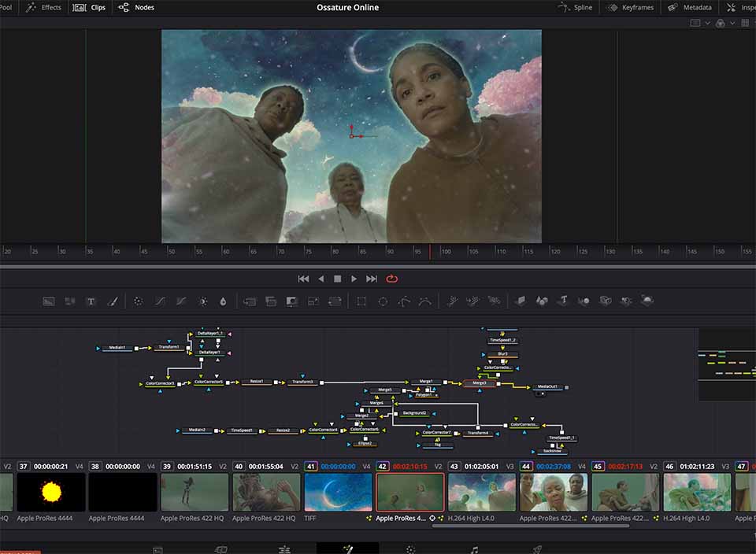756x554 pixels.
Task: Jump to the last frame
Action: [371, 279]
